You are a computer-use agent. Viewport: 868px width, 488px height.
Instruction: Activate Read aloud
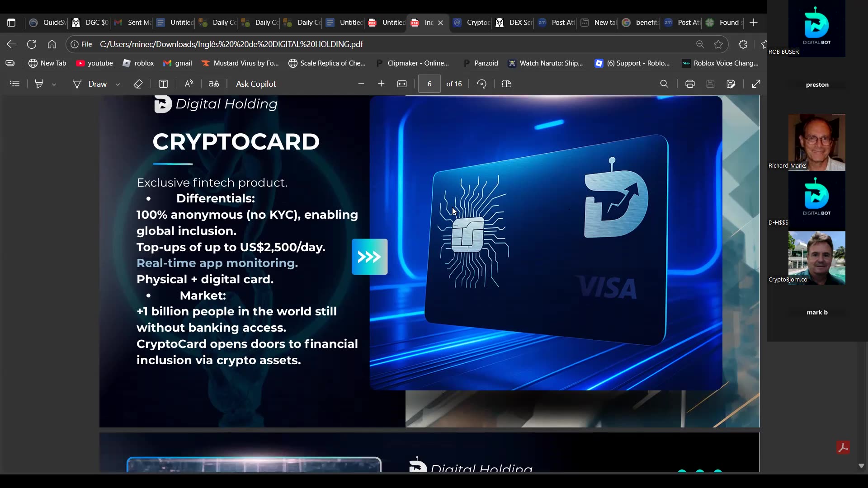point(189,84)
